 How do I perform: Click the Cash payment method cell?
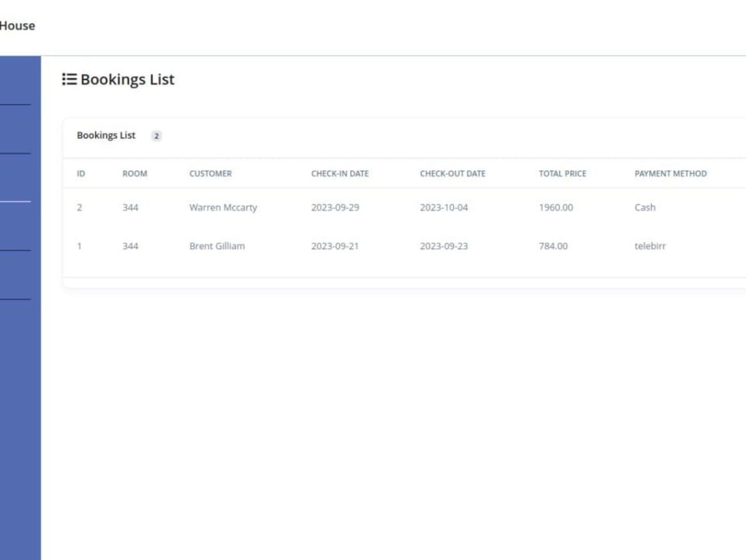point(644,207)
